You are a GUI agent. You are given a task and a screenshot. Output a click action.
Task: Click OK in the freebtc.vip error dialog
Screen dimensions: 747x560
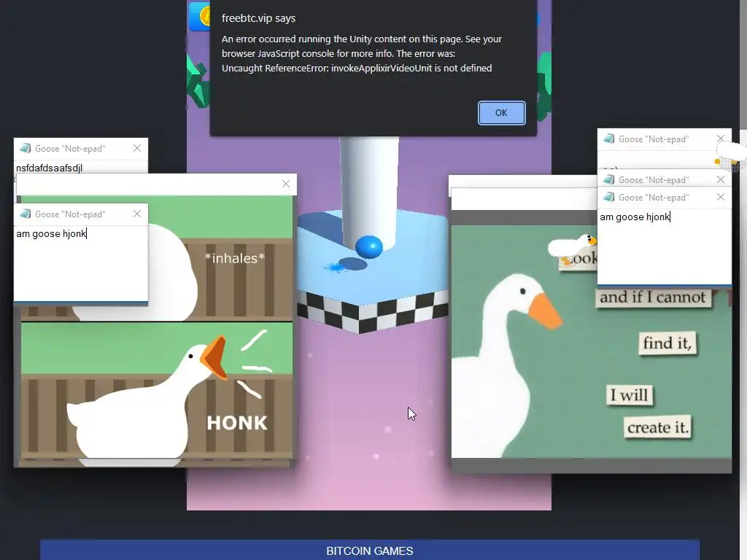(501, 113)
